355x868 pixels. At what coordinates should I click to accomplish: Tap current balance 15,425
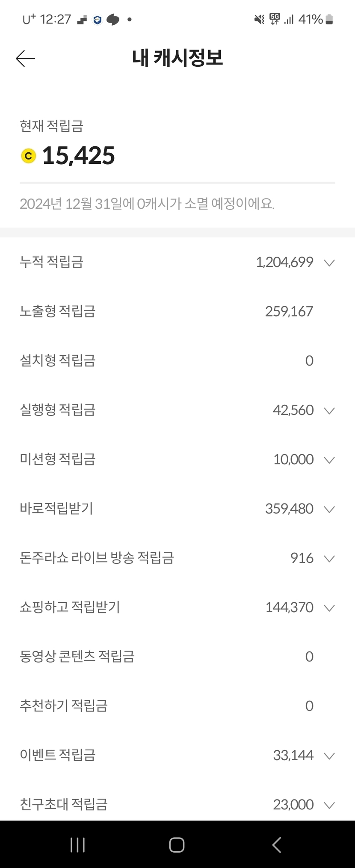pos(79,156)
